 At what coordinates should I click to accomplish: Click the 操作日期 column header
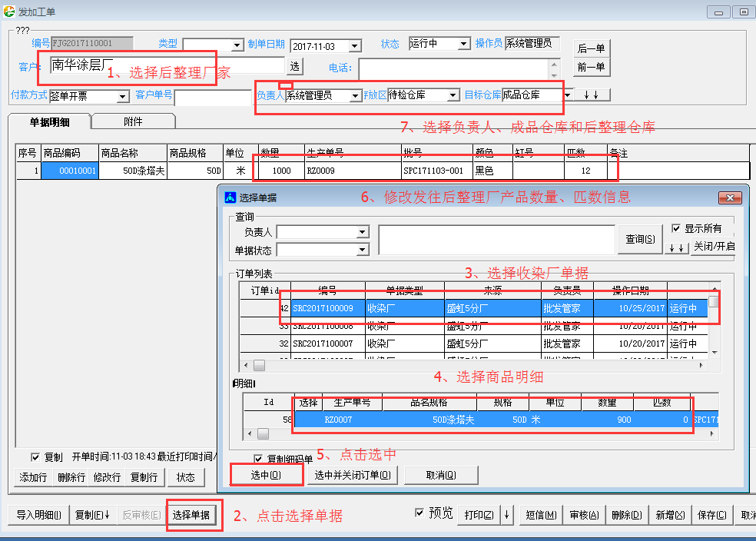630,290
